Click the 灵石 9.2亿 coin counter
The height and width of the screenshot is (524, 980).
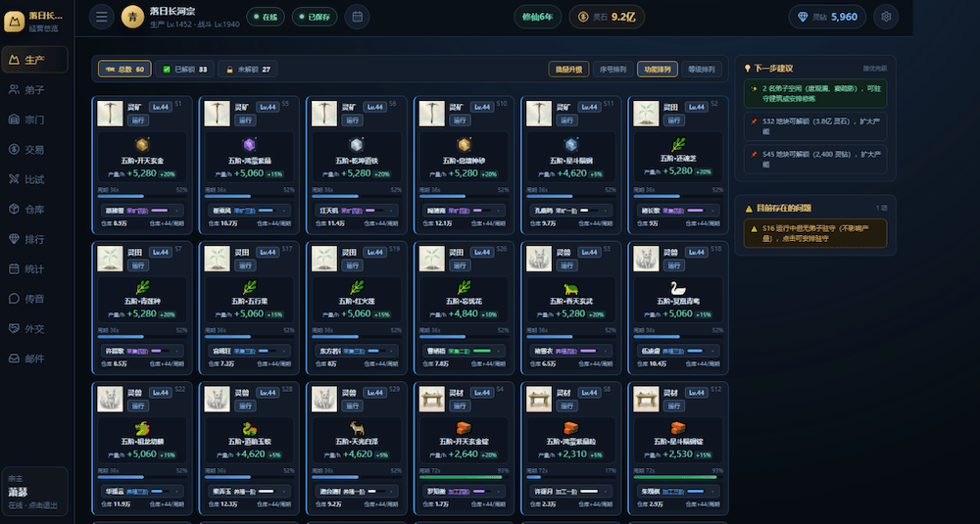point(607,17)
